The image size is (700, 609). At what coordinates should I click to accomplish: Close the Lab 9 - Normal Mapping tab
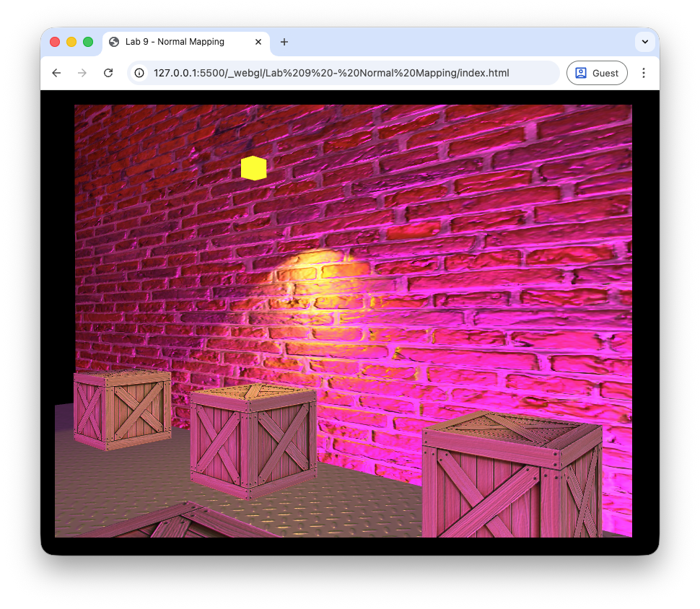(258, 42)
